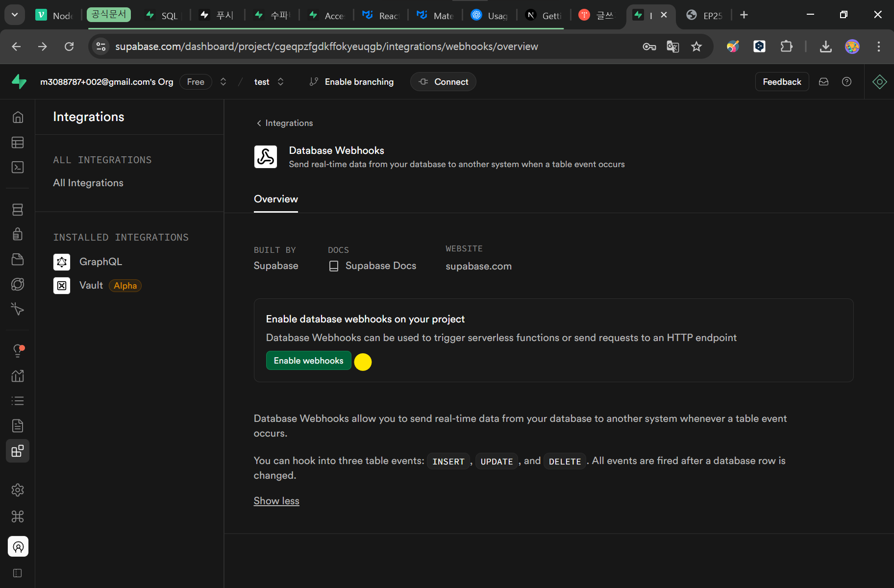Open the Table Editor sidebar icon
This screenshot has width=894, height=588.
coord(18,143)
